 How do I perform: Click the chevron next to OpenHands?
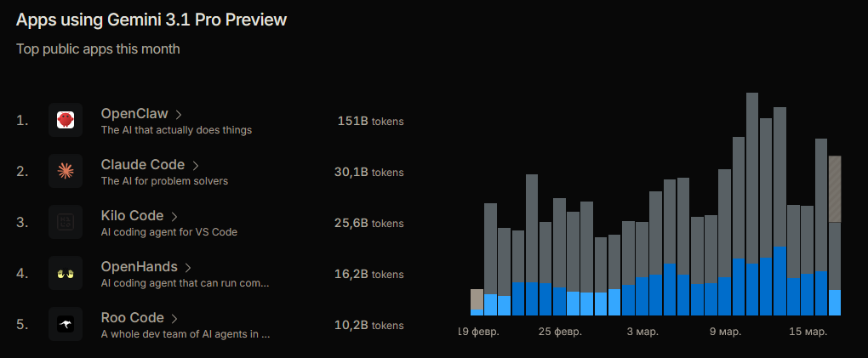point(188,268)
